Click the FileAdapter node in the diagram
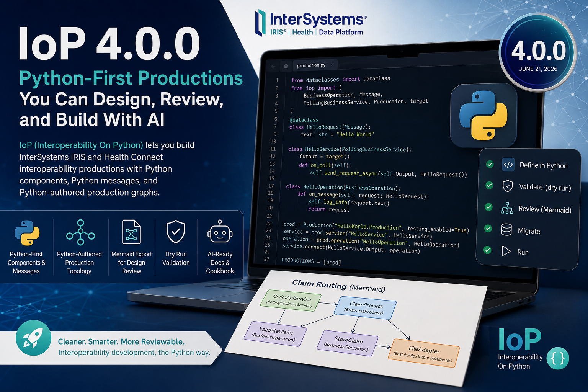This screenshot has width=588, height=392. tap(424, 353)
